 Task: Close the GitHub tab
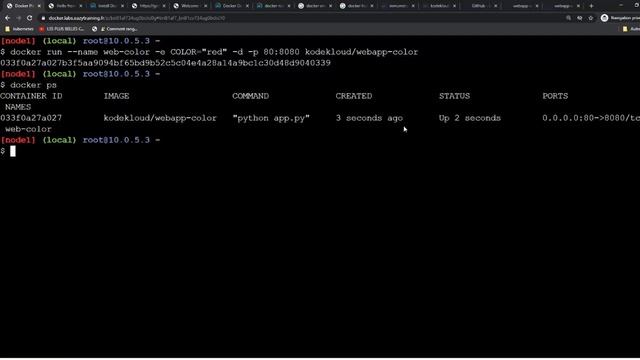coord(496,6)
